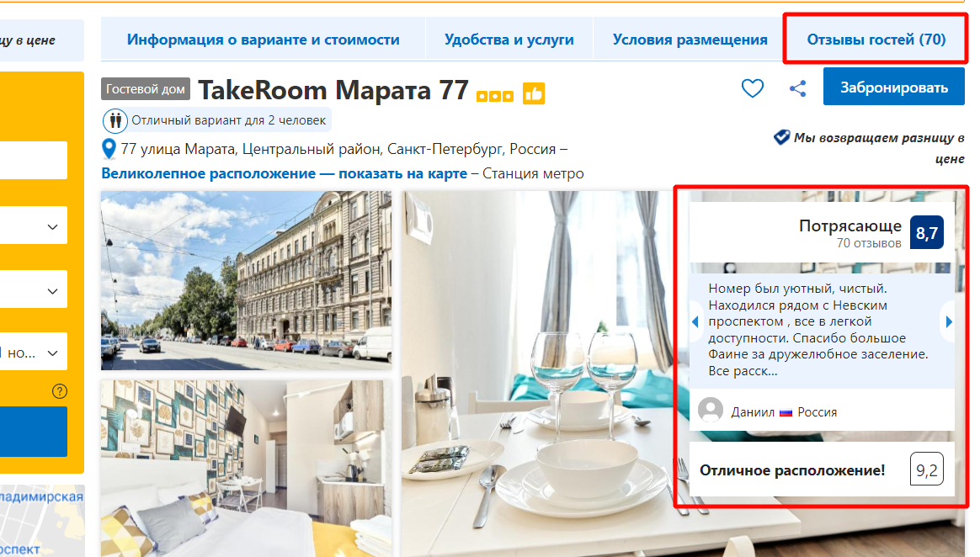Save property with the heart icon
Image resolution: width=980 pixels, height=557 pixels.
tap(752, 88)
